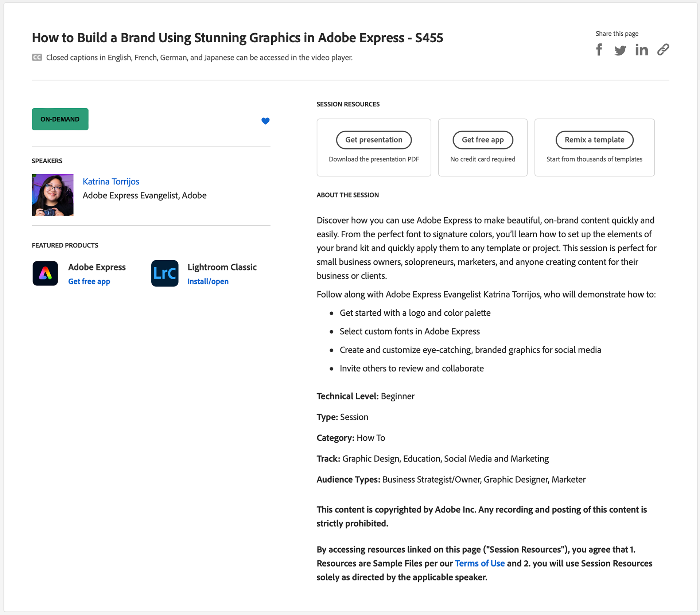Viewport: 700px width, 615px height.
Task: Click 'Category: How To' line
Action: pos(351,438)
